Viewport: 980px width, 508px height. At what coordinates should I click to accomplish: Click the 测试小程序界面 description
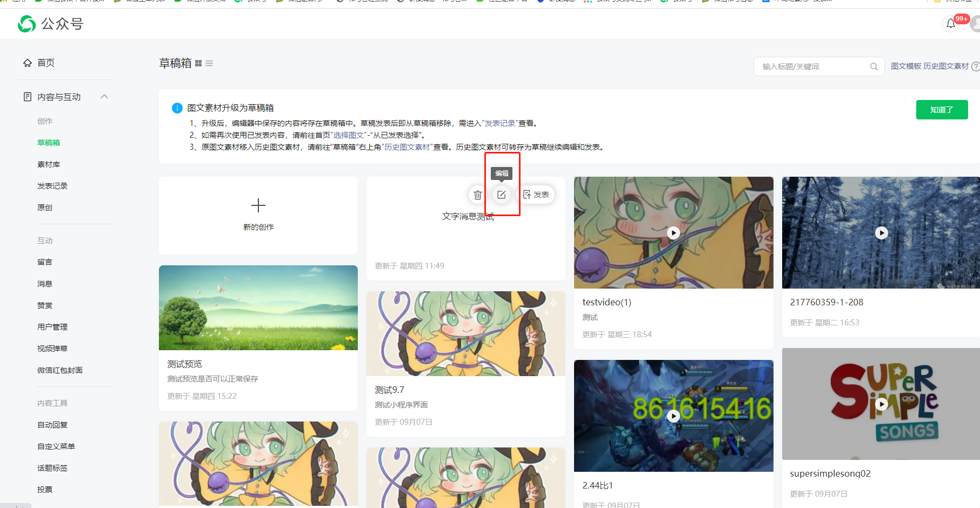pyautogui.click(x=401, y=405)
